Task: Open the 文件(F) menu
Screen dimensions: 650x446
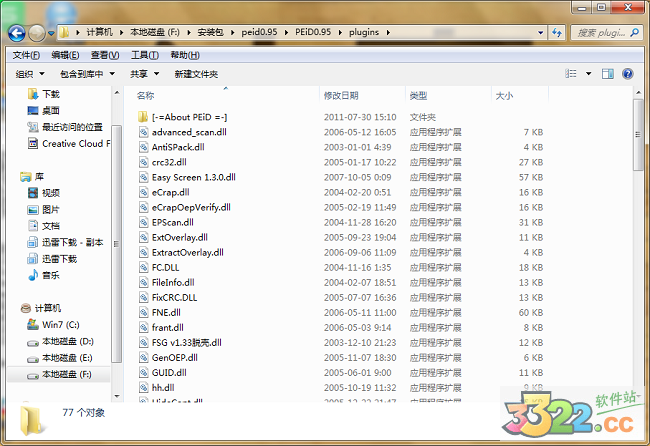Action: (x=26, y=55)
